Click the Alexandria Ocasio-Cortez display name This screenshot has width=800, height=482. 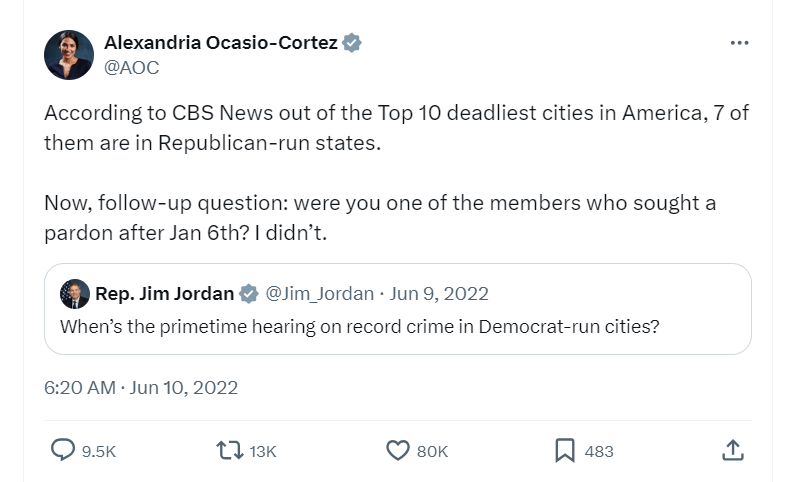(221, 43)
